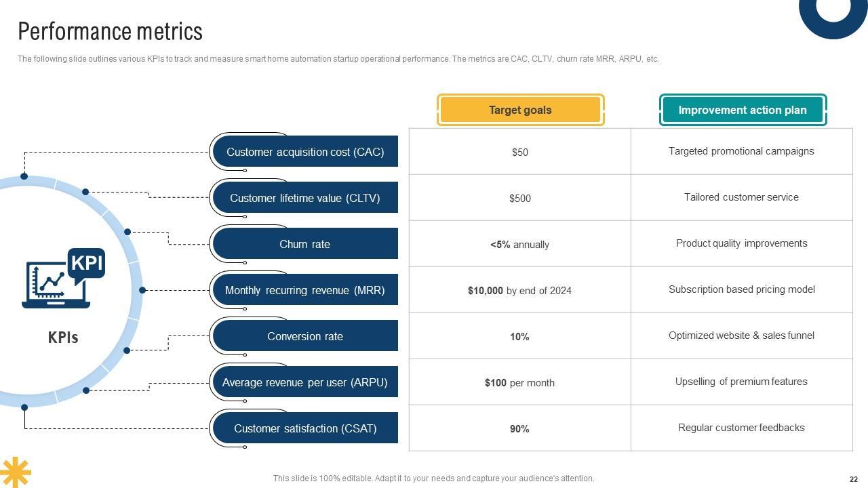Select the Upselling of premium features cell

pos(741,382)
